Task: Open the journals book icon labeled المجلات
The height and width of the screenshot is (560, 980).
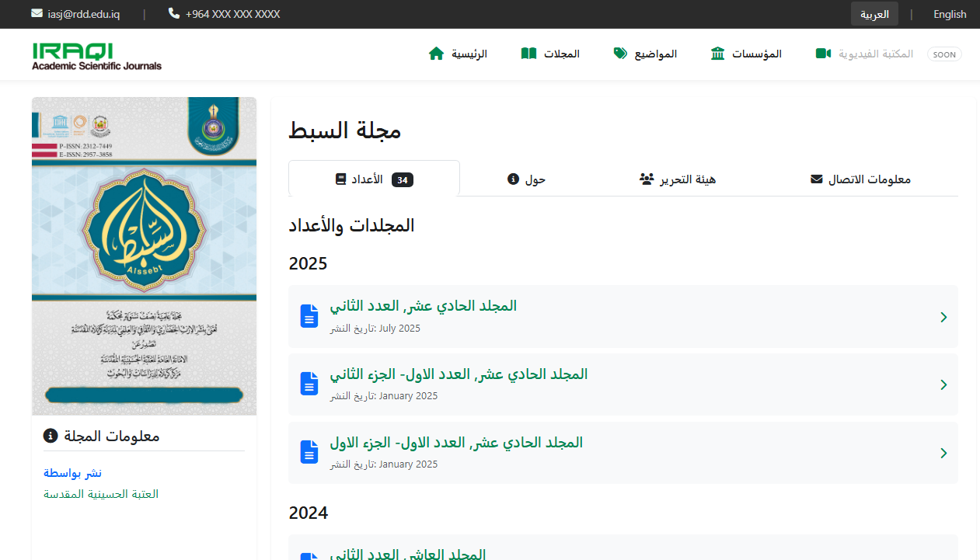Action: point(528,53)
